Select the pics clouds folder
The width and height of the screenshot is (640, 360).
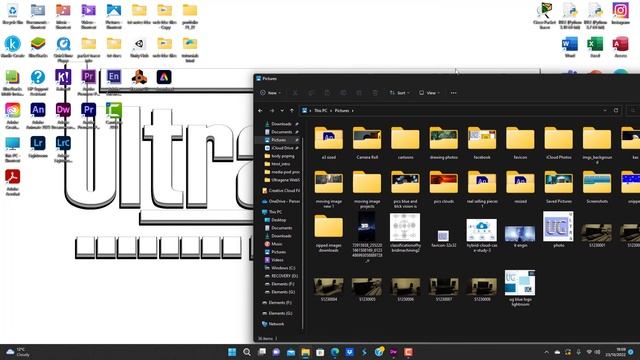pyautogui.click(x=444, y=187)
